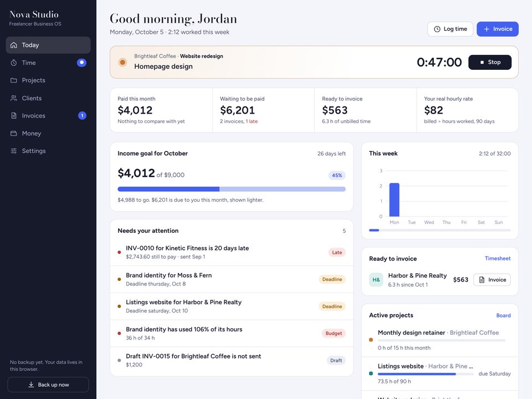Viewport: 532px width, 399px height.
Task: Click the running timer dot beside Time
Action: [x=81, y=63]
